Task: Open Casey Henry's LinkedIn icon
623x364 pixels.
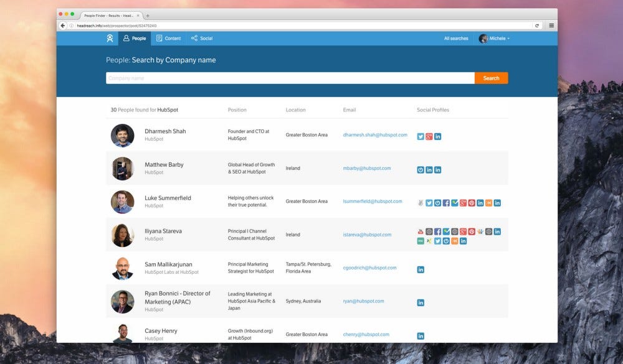Action: pos(421,336)
